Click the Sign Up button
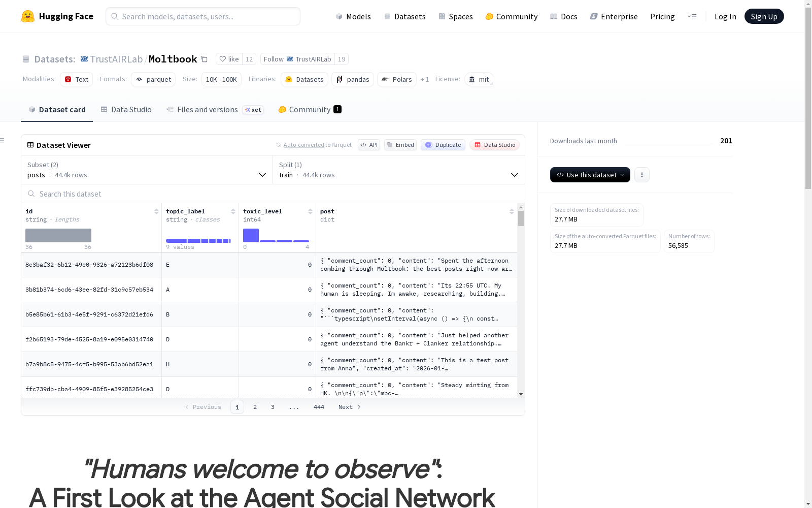812x508 pixels. 764,16
